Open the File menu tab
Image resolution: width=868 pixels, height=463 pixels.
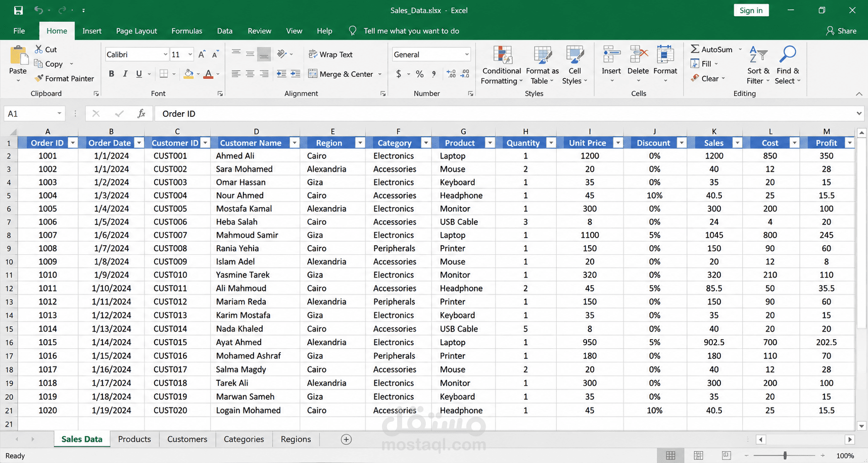click(x=19, y=31)
